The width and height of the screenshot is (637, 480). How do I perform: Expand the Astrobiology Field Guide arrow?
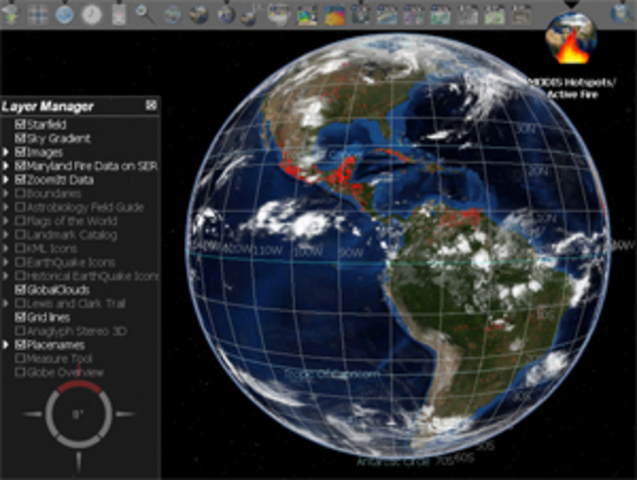[x=6, y=207]
